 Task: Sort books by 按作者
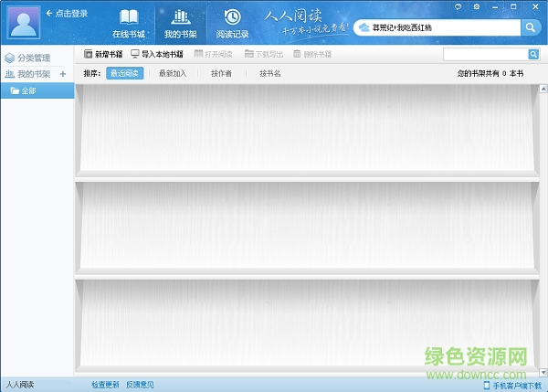coord(221,73)
